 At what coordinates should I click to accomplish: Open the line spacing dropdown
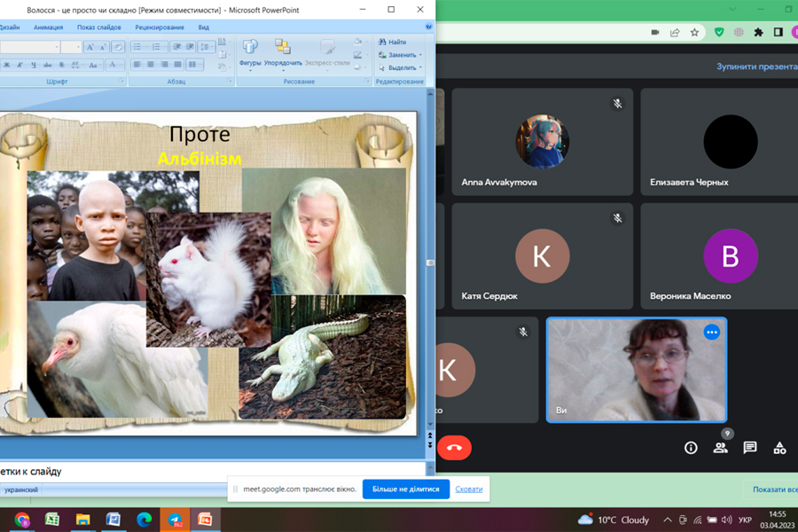coord(206,47)
